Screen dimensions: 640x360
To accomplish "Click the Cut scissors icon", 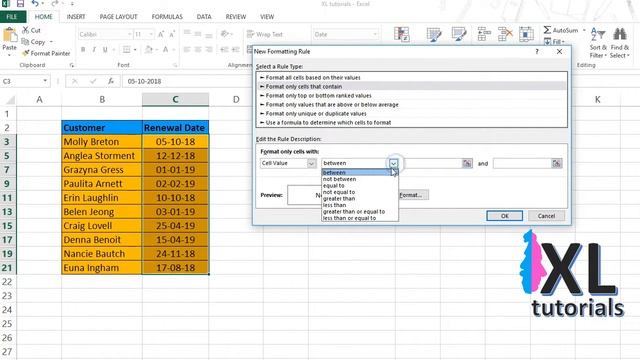I will pyautogui.click(x=26, y=30).
